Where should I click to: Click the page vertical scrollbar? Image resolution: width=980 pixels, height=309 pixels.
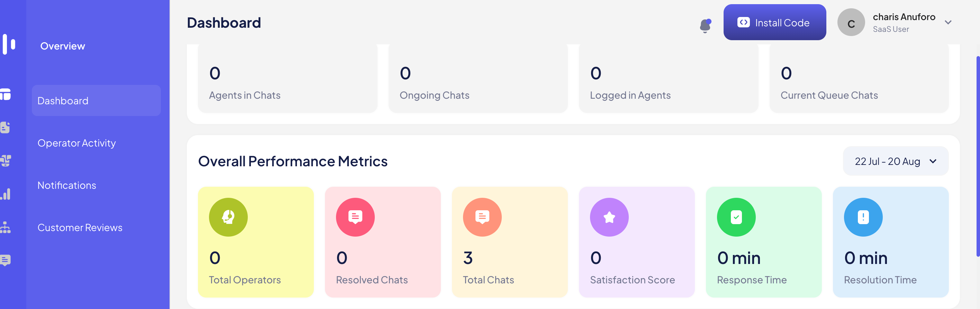point(978,156)
